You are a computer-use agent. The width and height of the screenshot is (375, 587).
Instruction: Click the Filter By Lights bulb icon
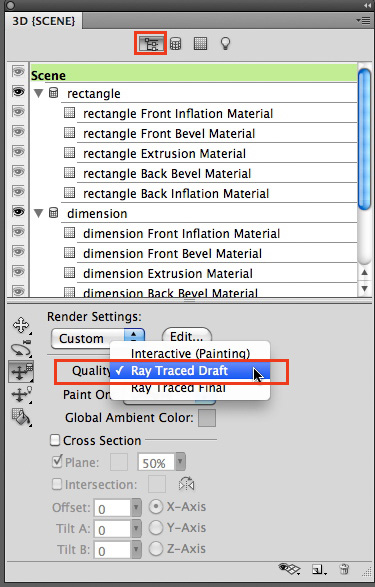tap(225, 44)
